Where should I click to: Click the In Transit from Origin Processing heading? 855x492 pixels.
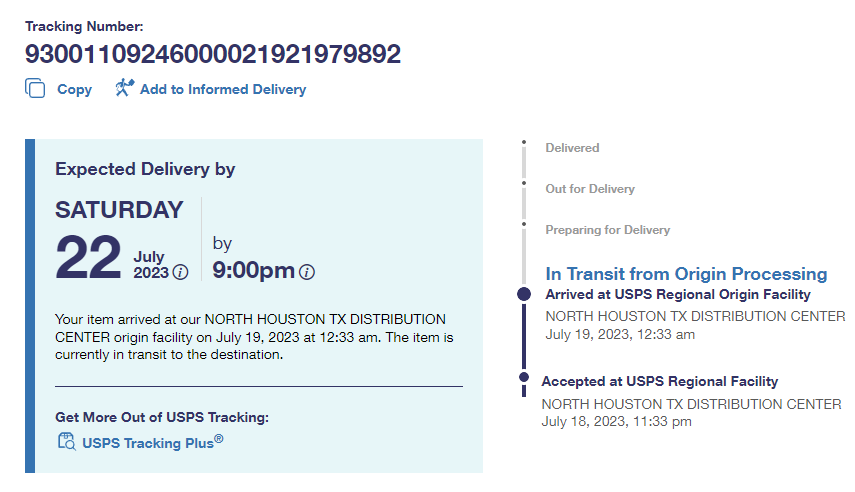pos(686,274)
